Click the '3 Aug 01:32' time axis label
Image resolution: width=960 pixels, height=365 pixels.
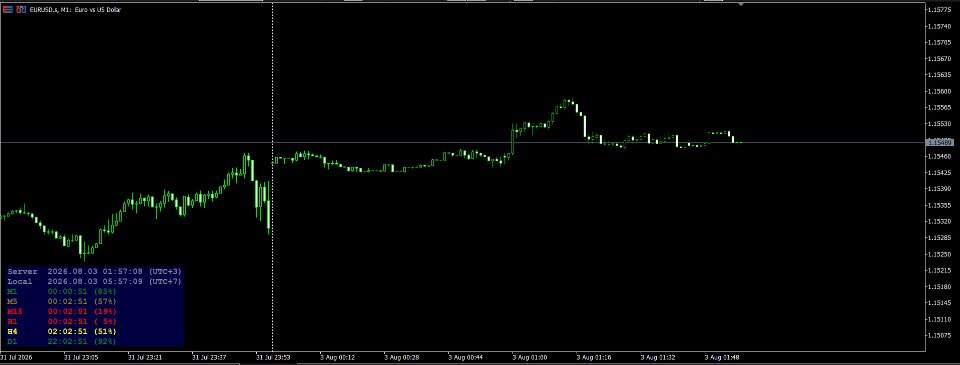click(658, 356)
